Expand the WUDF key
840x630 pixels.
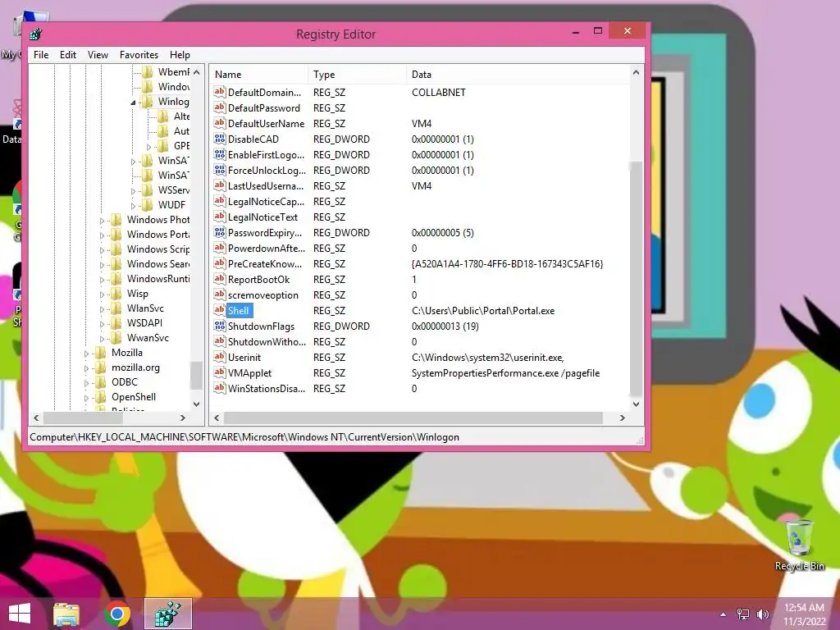click(x=133, y=205)
